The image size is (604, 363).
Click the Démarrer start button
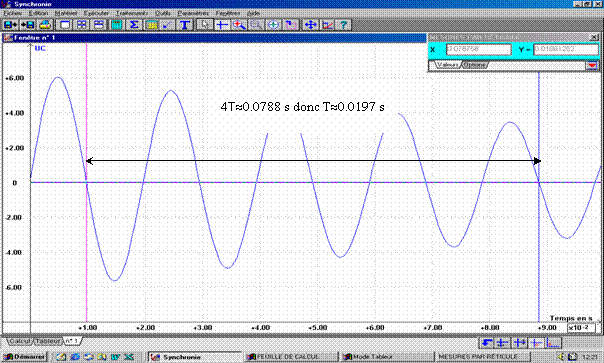click(24, 357)
